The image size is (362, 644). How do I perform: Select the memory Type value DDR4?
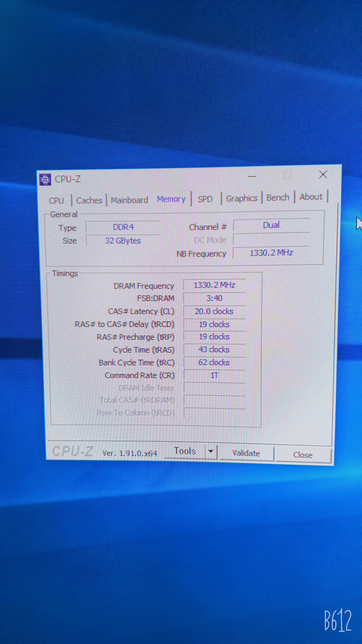(123, 227)
